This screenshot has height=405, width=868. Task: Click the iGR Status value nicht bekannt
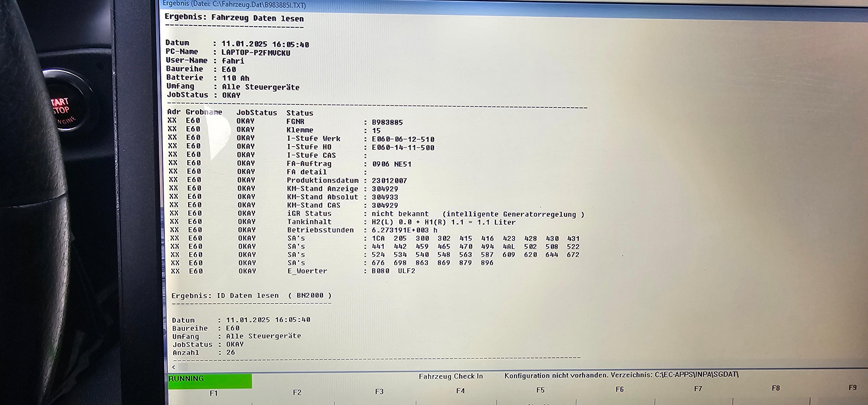pyautogui.click(x=400, y=214)
